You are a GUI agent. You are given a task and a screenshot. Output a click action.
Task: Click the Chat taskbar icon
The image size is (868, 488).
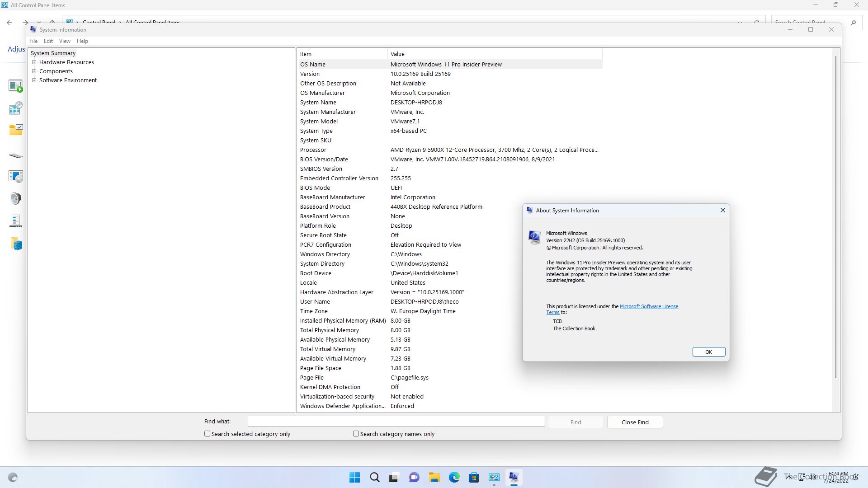[414, 477]
